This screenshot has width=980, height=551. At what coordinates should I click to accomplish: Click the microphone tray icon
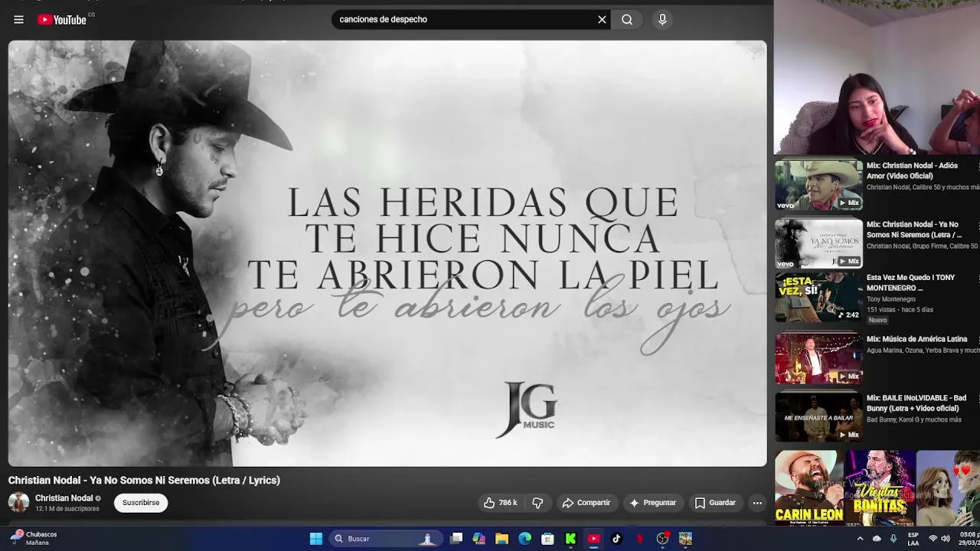pos(893,539)
